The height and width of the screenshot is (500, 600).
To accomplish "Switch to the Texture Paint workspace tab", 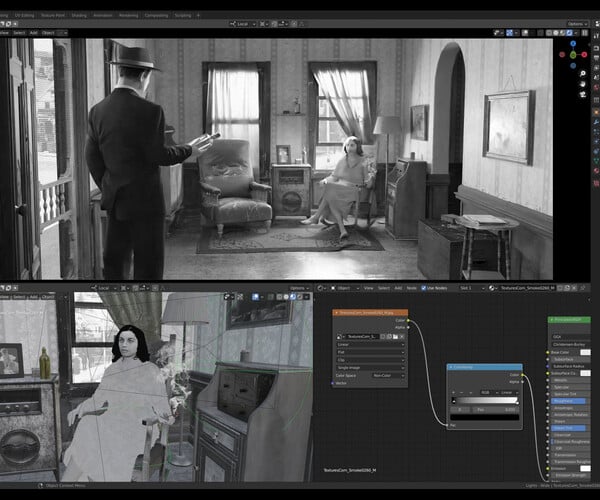I will click(x=52, y=15).
